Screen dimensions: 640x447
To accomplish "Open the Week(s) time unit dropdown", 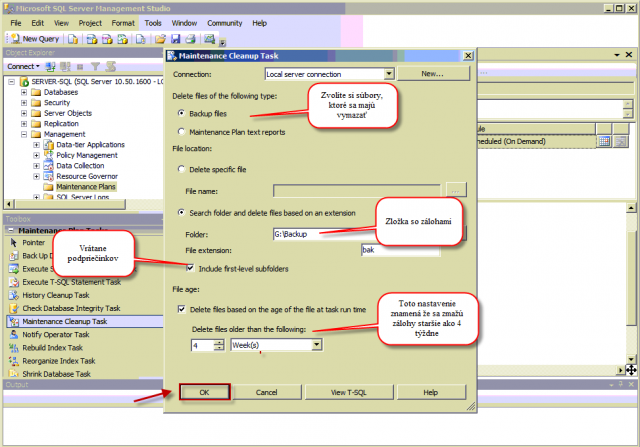I will pos(317,345).
